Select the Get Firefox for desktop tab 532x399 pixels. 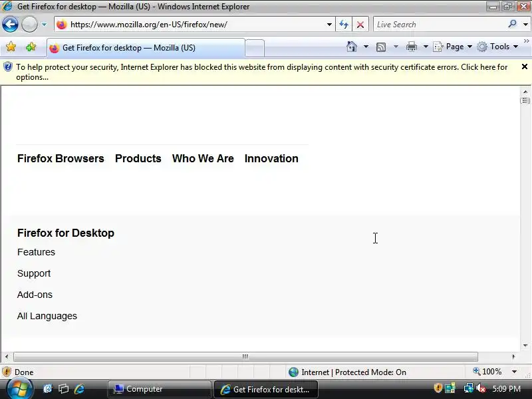pos(146,48)
